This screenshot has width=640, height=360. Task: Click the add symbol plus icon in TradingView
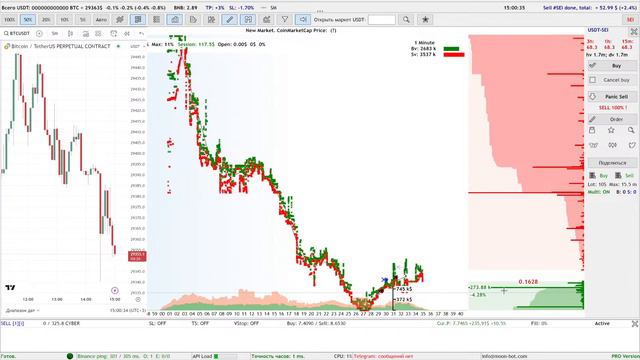click(39, 33)
